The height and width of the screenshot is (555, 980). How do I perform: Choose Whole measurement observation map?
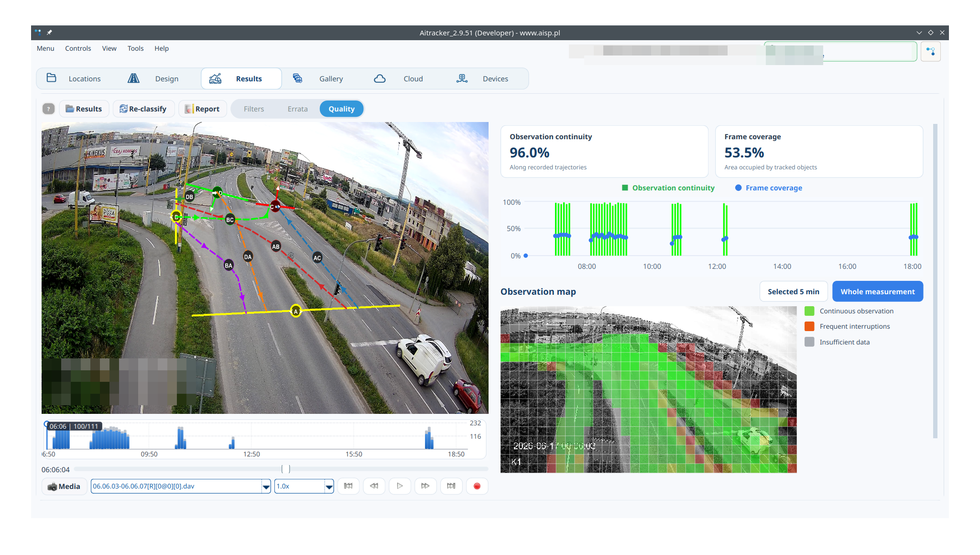(878, 291)
